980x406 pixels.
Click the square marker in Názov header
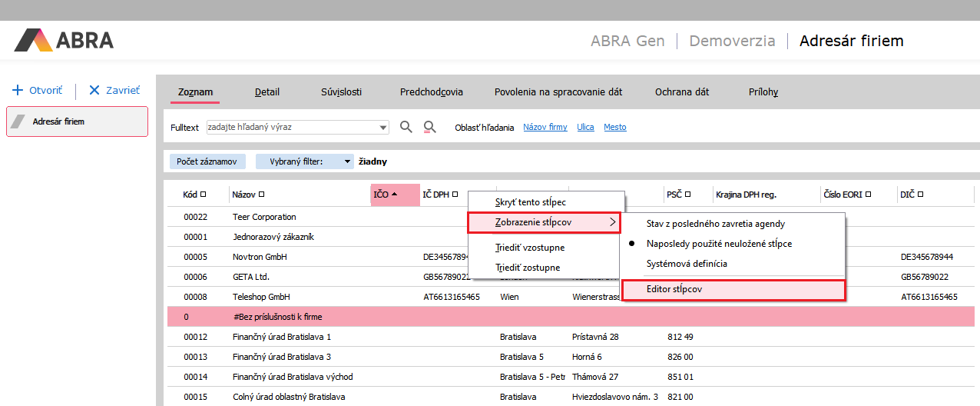(262, 195)
